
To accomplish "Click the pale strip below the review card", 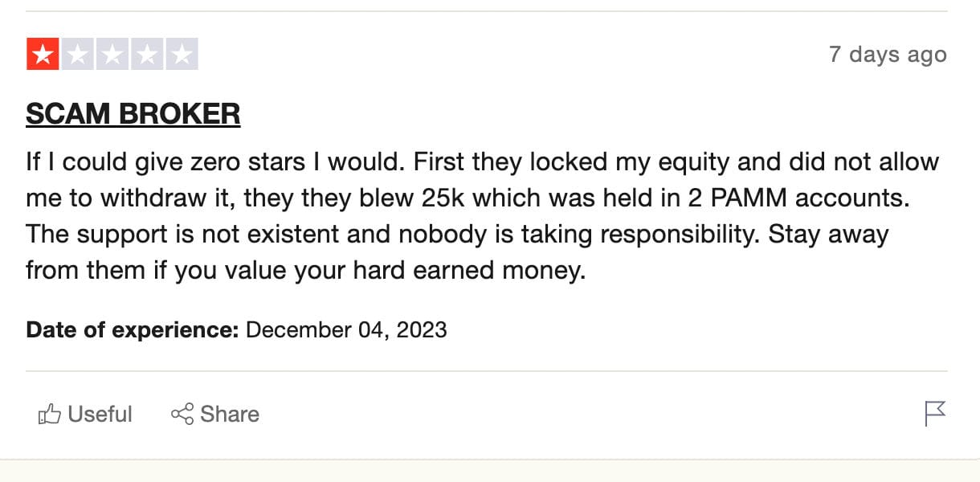I will click(490, 472).
